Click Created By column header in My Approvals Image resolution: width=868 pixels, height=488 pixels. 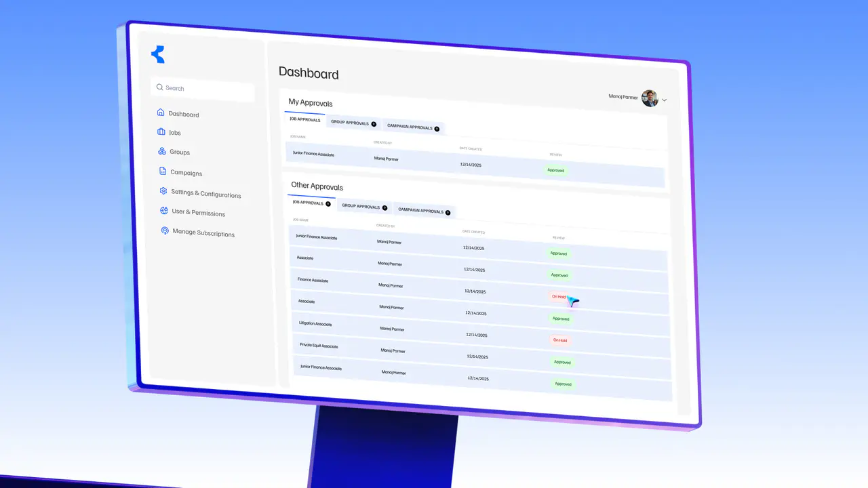[383, 142]
